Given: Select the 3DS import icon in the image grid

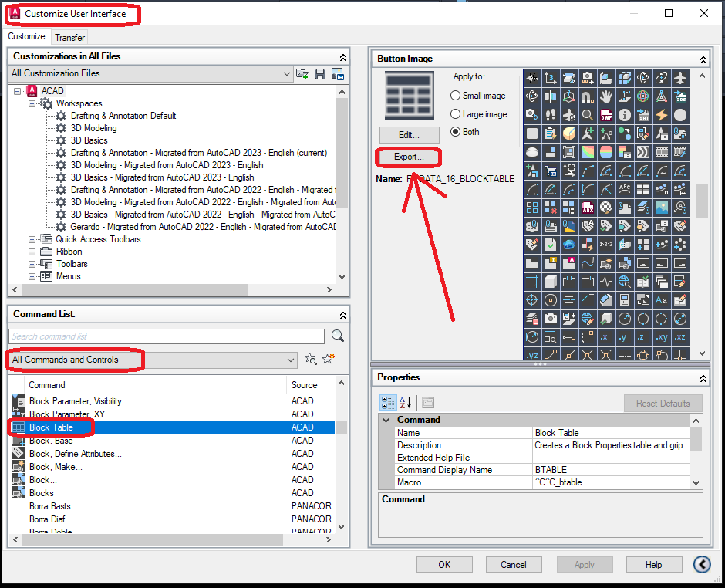Looking at the screenshot, I should (x=680, y=96).
